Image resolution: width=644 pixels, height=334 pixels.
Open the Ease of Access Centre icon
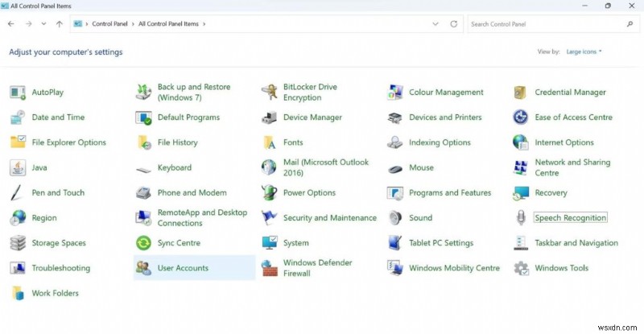520,118
